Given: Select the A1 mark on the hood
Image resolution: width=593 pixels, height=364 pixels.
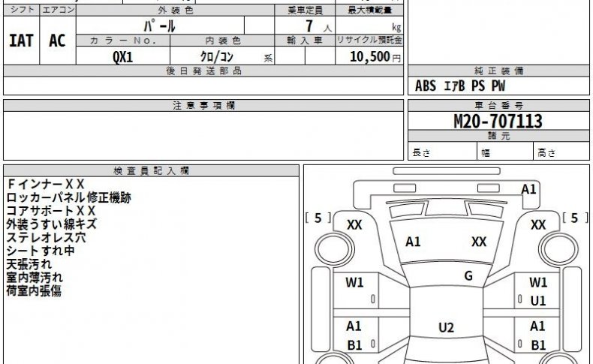Looking at the screenshot, I should tap(413, 242).
